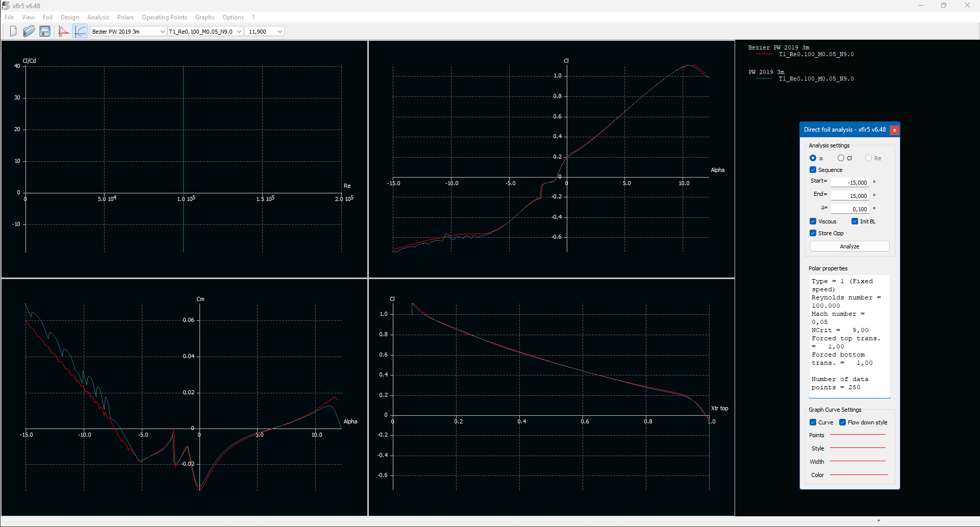Open a file using the folder icon

point(29,31)
